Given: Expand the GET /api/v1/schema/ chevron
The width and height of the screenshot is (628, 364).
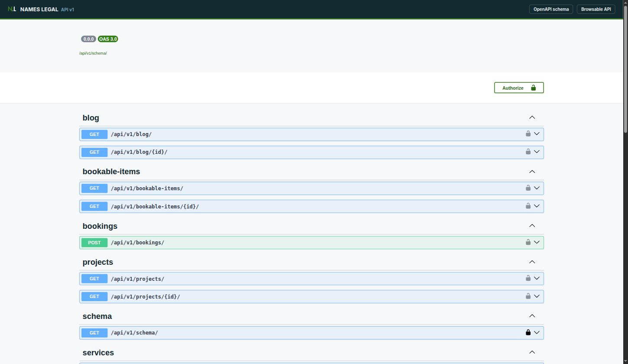Looking at the screenshot, I should pyautogui.click(x=537, y=332).
